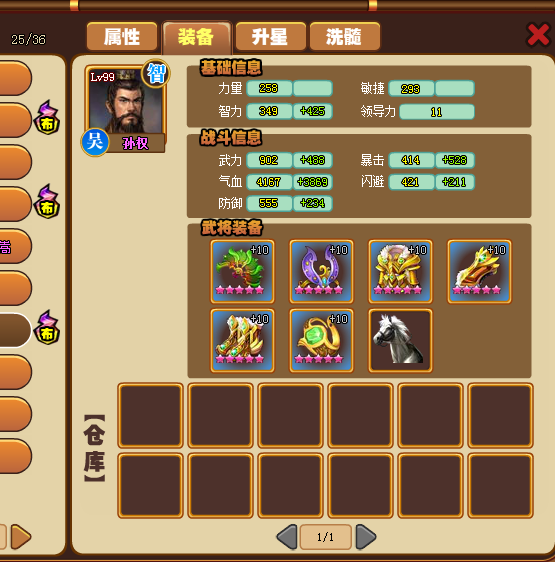555x562 pixels.
Task: Select the highlighted dark hero list entry
Action: tap(14, 330)
